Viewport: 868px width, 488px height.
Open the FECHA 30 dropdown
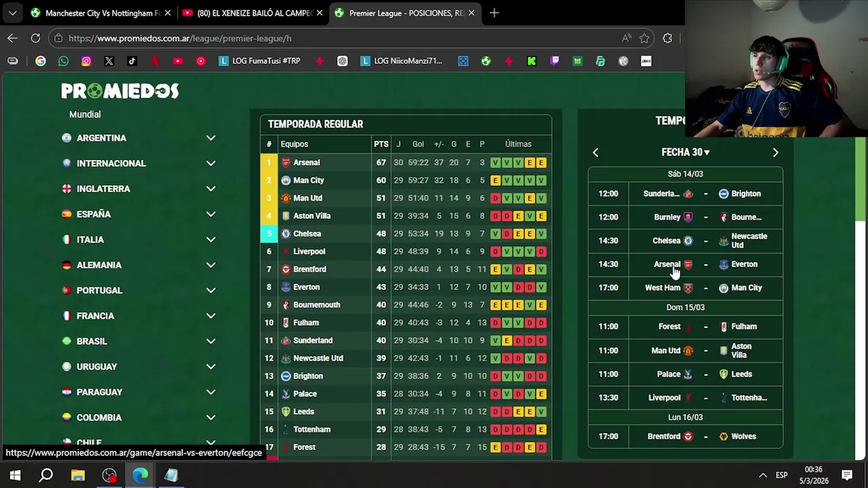click(686, 152)
